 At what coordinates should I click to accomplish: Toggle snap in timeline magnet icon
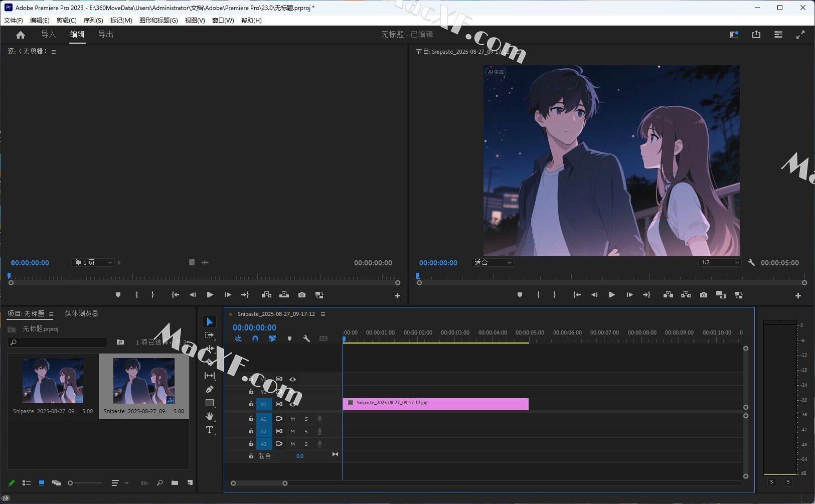[x=255, y=339]
